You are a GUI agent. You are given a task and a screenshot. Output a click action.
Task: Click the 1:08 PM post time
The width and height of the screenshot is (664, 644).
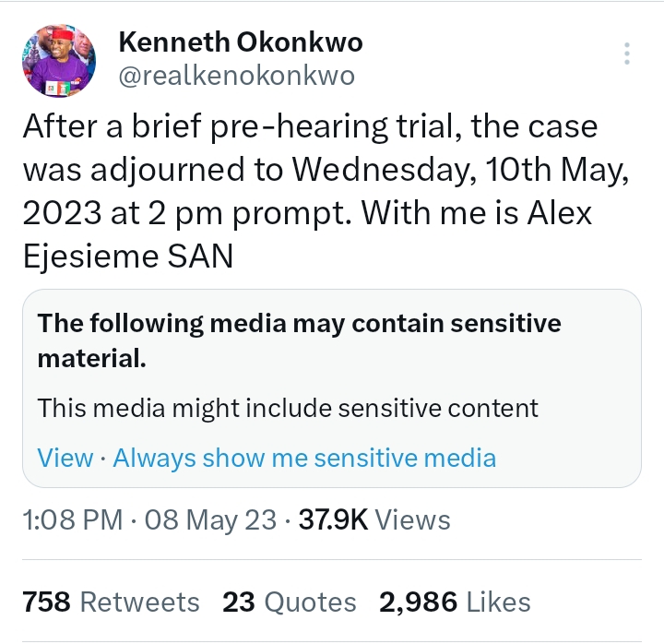[x=72, y=520]
